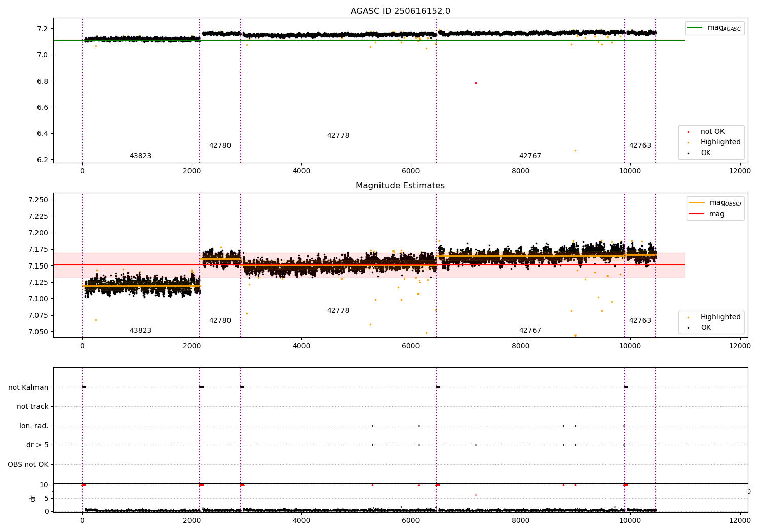Screen dimensions: 760x532
Task: Click obsid label 42767 in the top plot
Action: (530, 156)
